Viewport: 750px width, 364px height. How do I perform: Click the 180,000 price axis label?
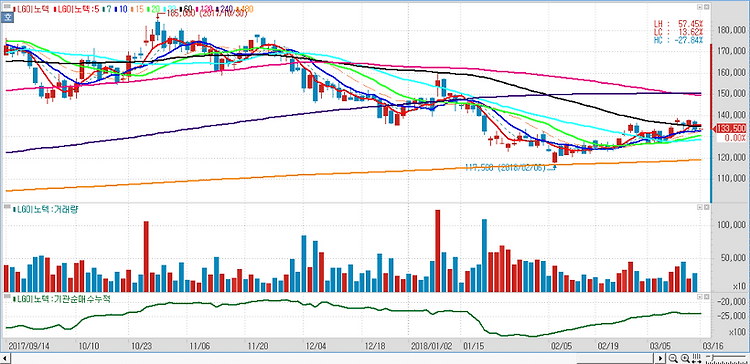(x=731, y=30)
